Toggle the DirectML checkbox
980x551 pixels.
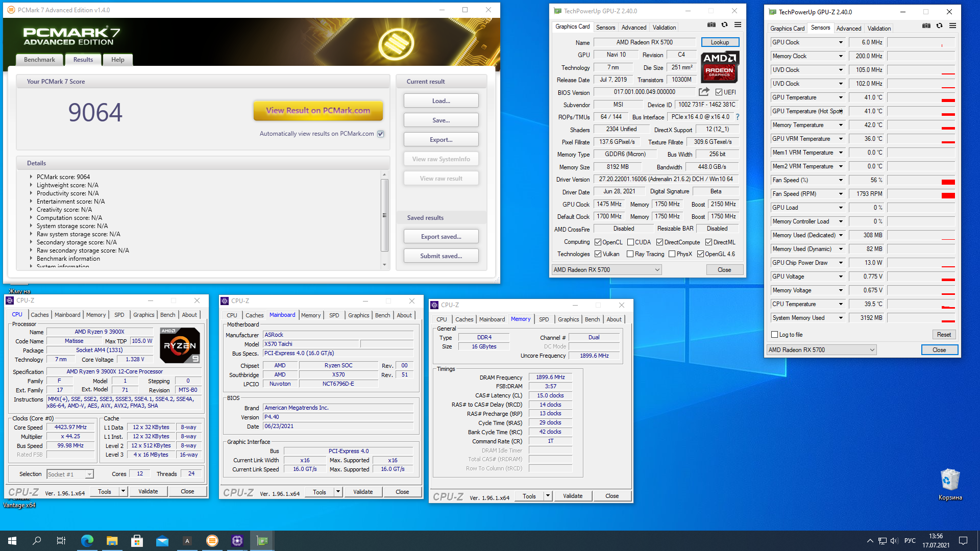point(708,242)
